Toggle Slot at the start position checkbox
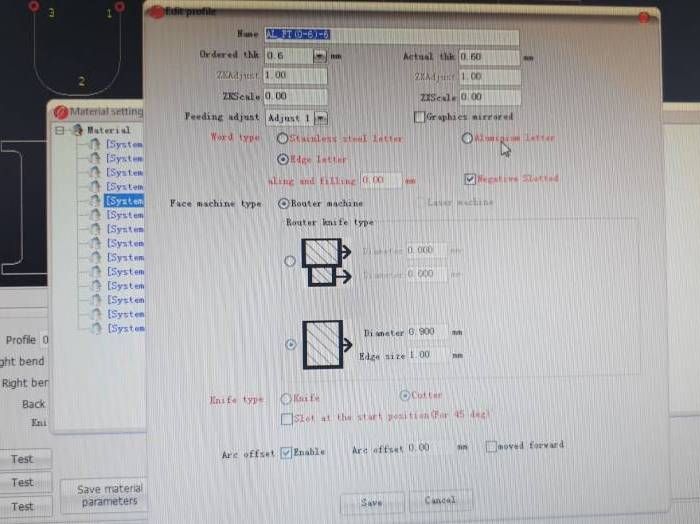The image size is (700, 524). point(287,419)
